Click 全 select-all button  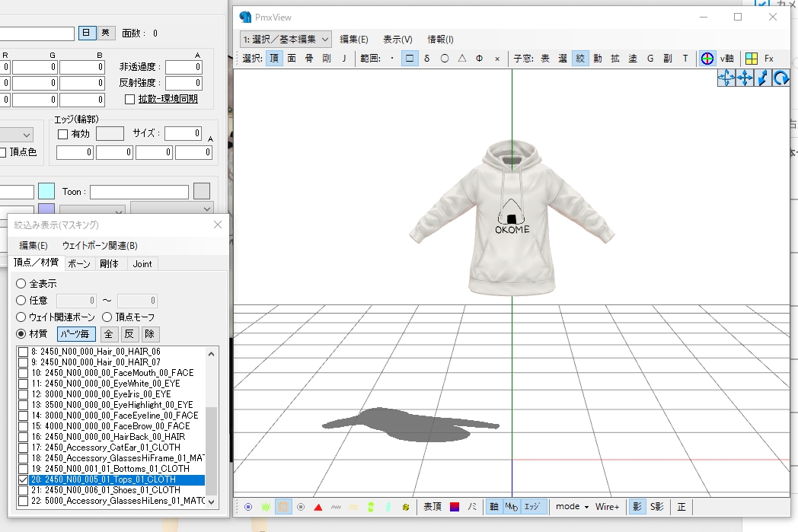coord(108,333)
